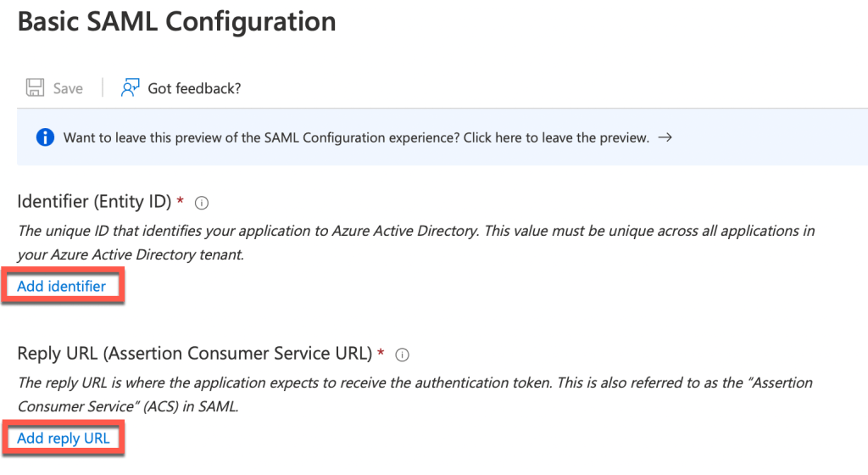Viewport: 868px width, 475px height.
Task: Click the divider between Save and feedback
Action: click(x=103, y=88)
